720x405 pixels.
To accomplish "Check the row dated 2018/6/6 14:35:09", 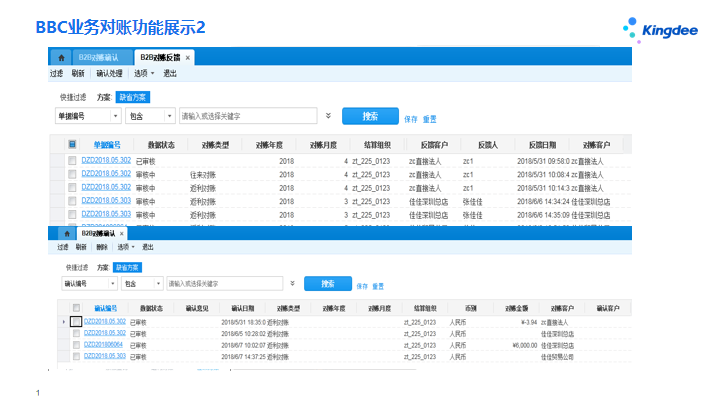I will [72, 214].
